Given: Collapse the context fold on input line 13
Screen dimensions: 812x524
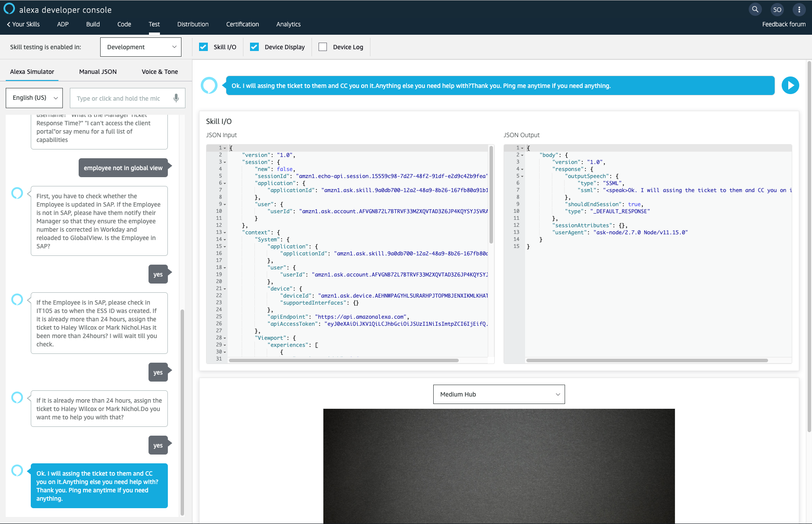Looking at the screenshot, I should coord(225,233).
